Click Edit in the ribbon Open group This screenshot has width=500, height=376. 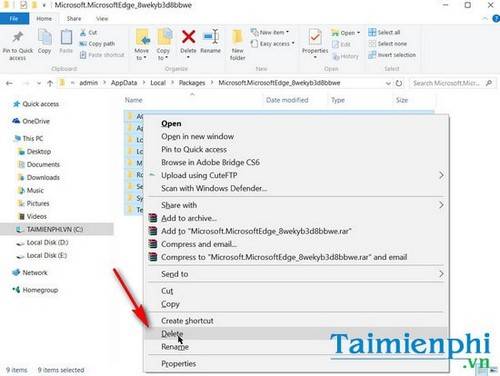341,44
